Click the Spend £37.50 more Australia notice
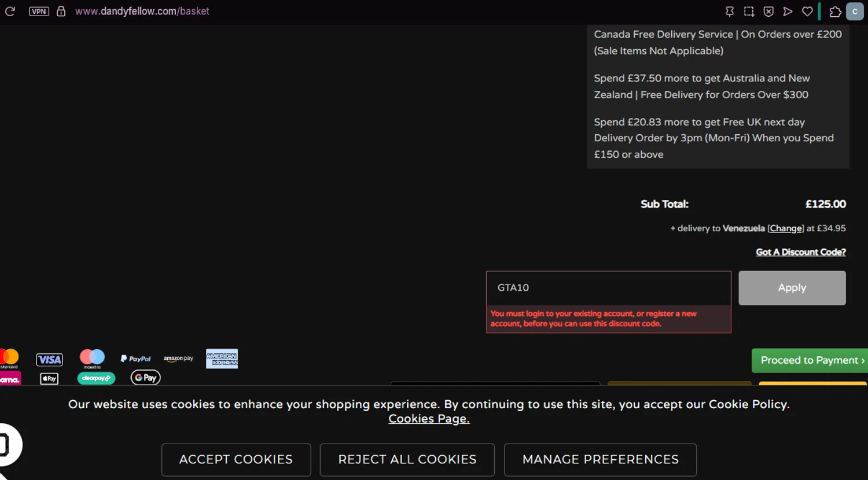 702,87
